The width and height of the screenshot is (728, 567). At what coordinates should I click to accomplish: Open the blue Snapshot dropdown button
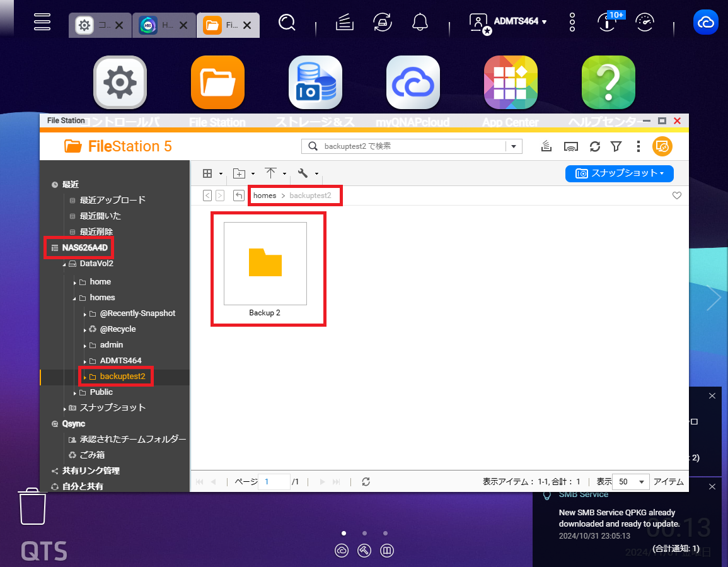[620, 173]
